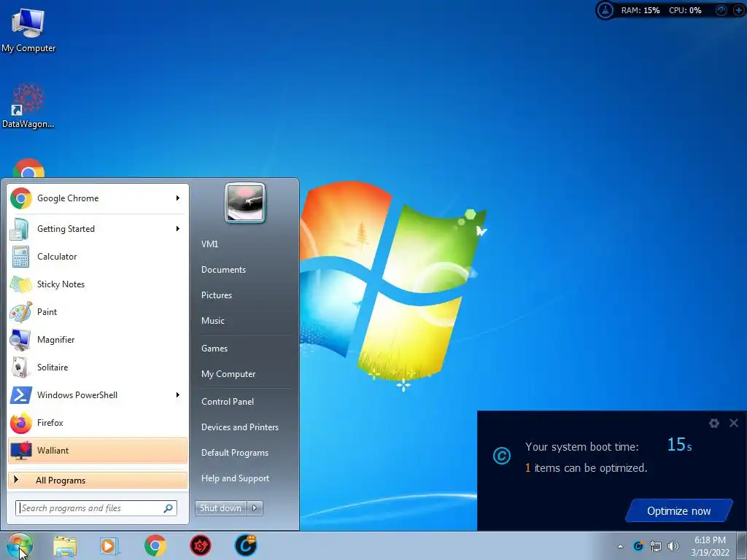Launch Paint from the Start menu
The height and width of the screenshot is (560, 747).
(98, 312)
